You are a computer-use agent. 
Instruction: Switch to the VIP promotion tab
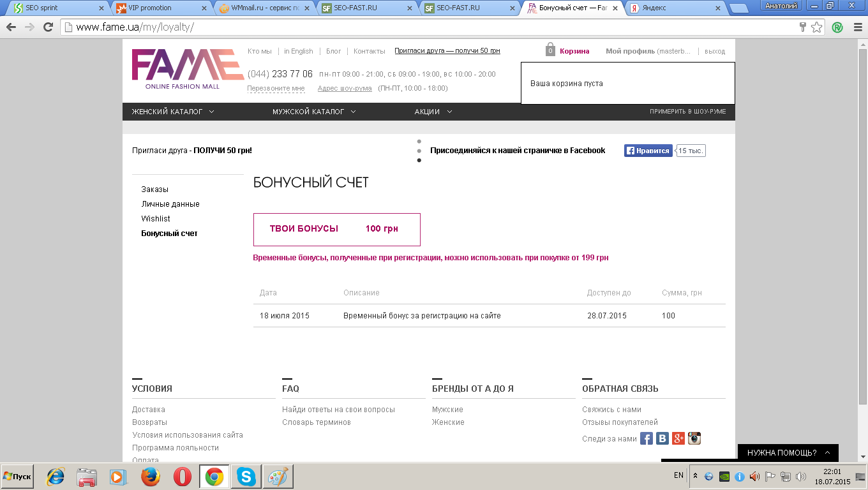coord(162,8)
